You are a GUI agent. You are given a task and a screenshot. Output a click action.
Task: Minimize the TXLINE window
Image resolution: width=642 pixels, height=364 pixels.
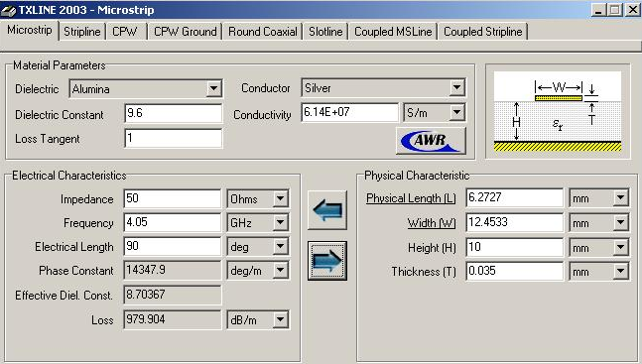(x=598, y=10)
